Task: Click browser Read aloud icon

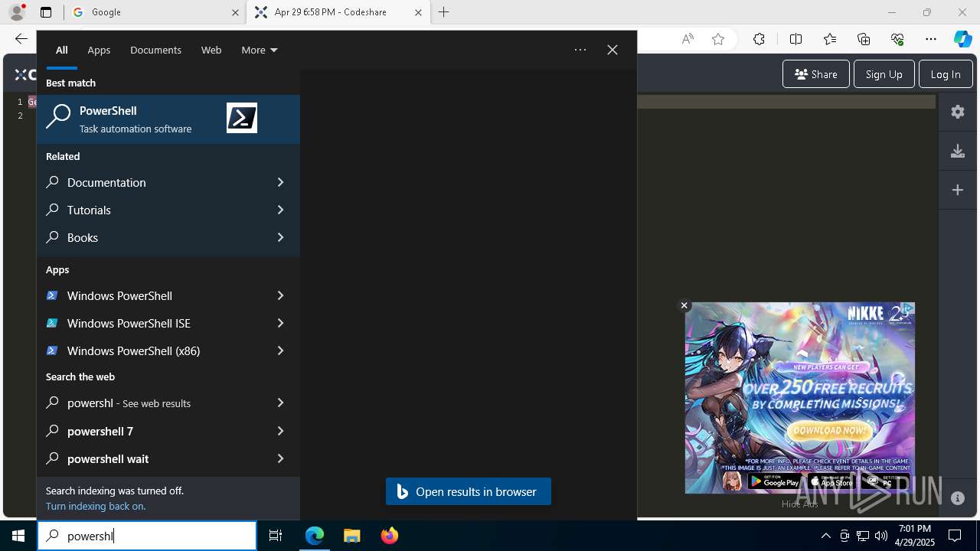Action: point(688,39)
